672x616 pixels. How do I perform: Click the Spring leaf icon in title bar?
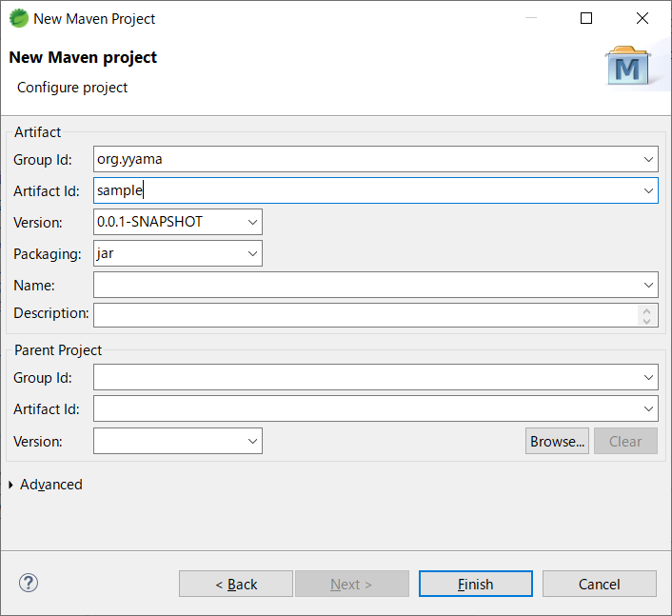tap(18, 18)
